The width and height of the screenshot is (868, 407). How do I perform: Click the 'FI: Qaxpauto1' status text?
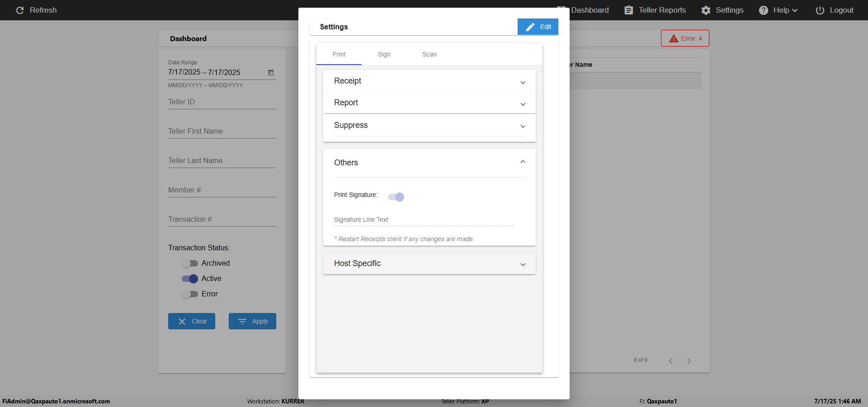[x=658, y=401]
